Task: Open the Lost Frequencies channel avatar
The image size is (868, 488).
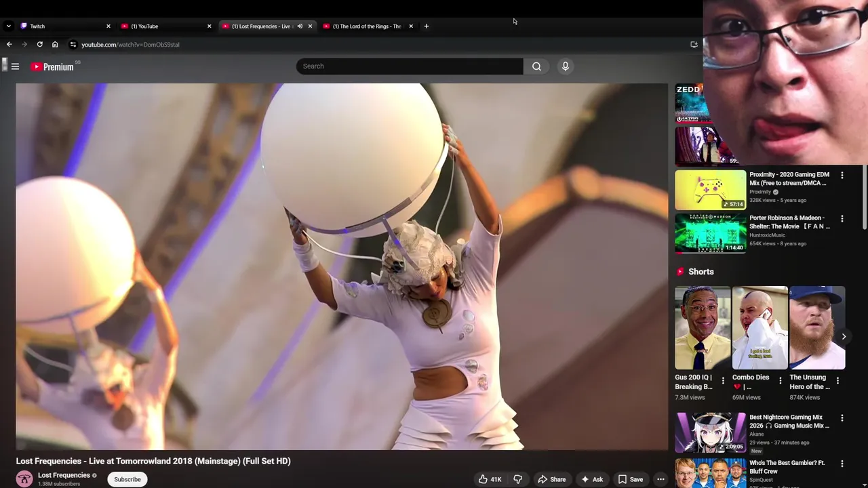Action: (x=24, y=479)
